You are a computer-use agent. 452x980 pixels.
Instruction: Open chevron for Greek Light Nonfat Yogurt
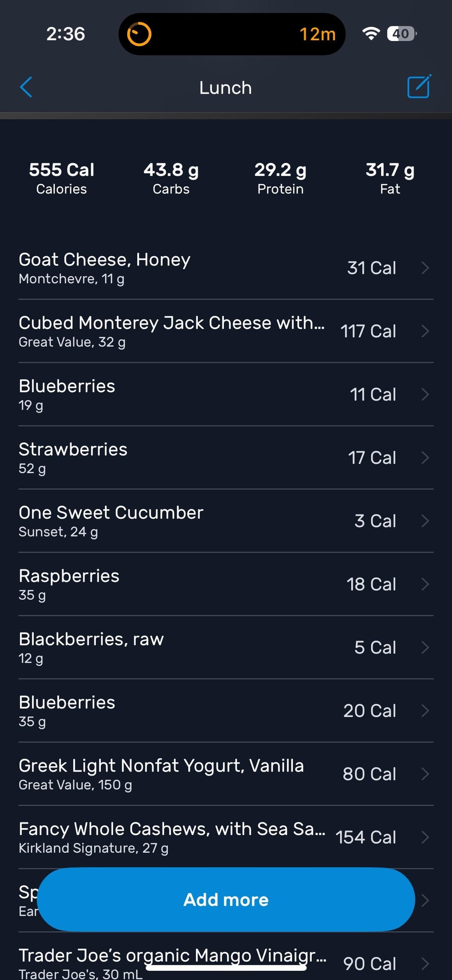[x=425, y=774]
